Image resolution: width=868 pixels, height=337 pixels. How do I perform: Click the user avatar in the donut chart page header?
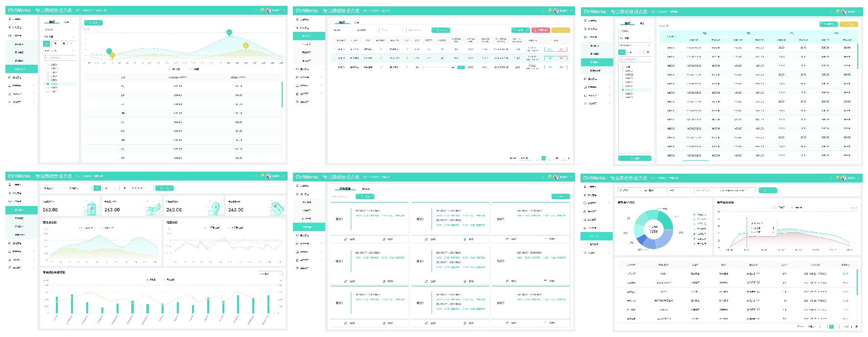(x=843, y=178)
